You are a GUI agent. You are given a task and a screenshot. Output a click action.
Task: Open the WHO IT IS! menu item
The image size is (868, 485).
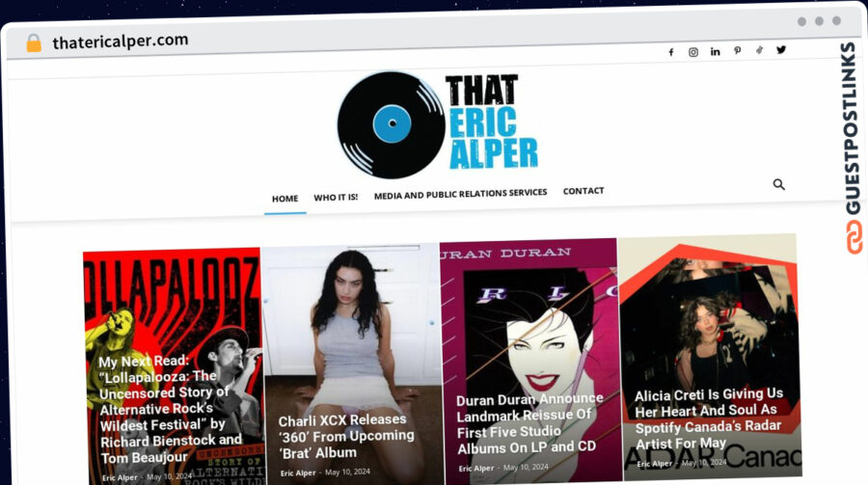click(x=336, y=197)
